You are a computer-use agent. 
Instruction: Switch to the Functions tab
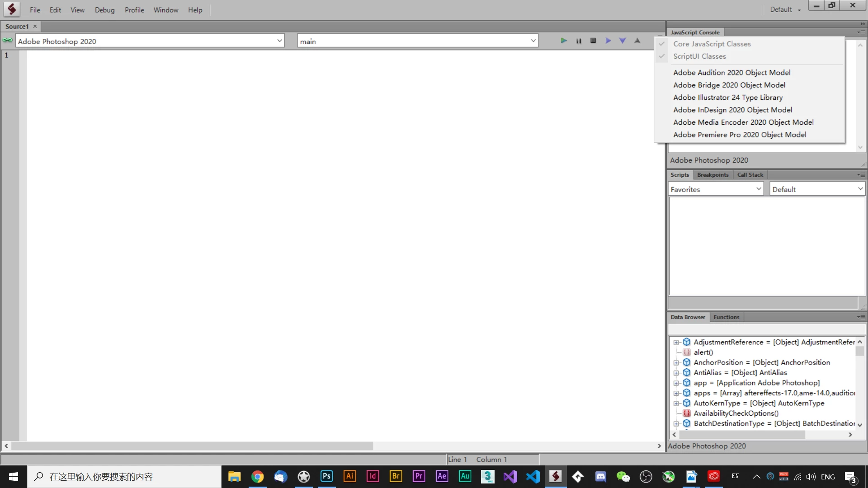726,317
